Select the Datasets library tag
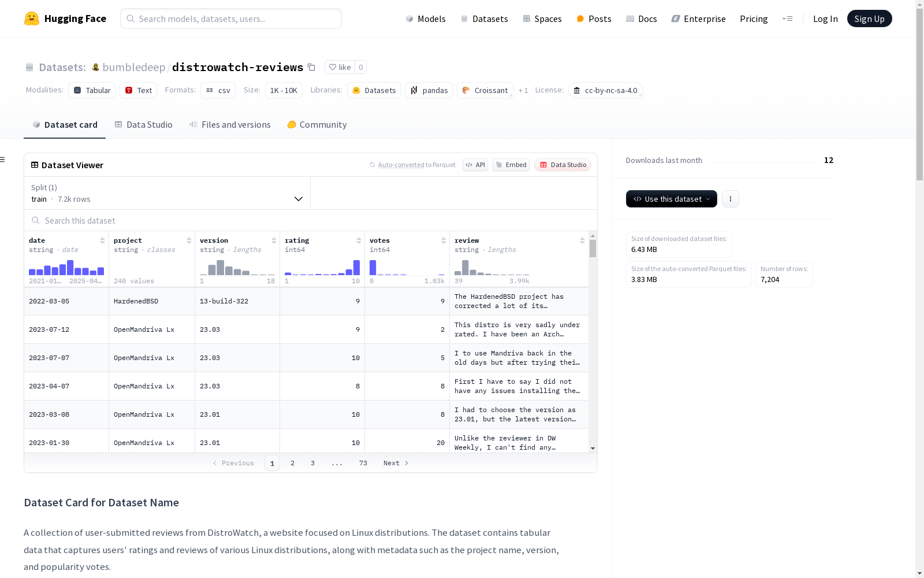The height and width of the screenshot is (578, 924). tap(374, 90)
